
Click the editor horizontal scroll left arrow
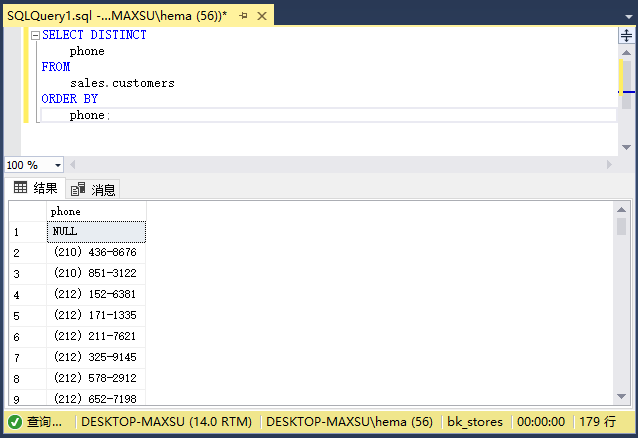[x=72, y=164]
